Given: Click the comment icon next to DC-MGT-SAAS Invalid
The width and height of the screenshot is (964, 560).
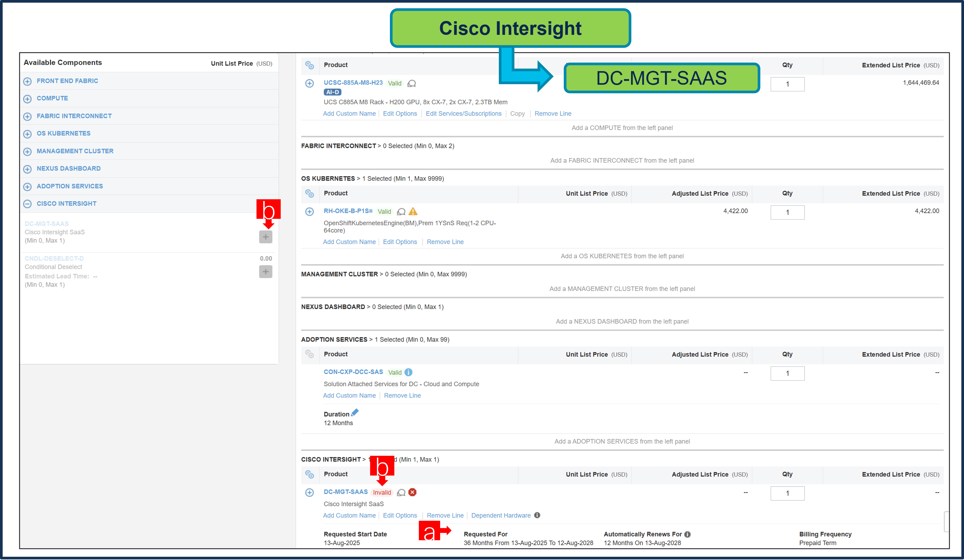Looking at the screenshot, I should point(401,493).
